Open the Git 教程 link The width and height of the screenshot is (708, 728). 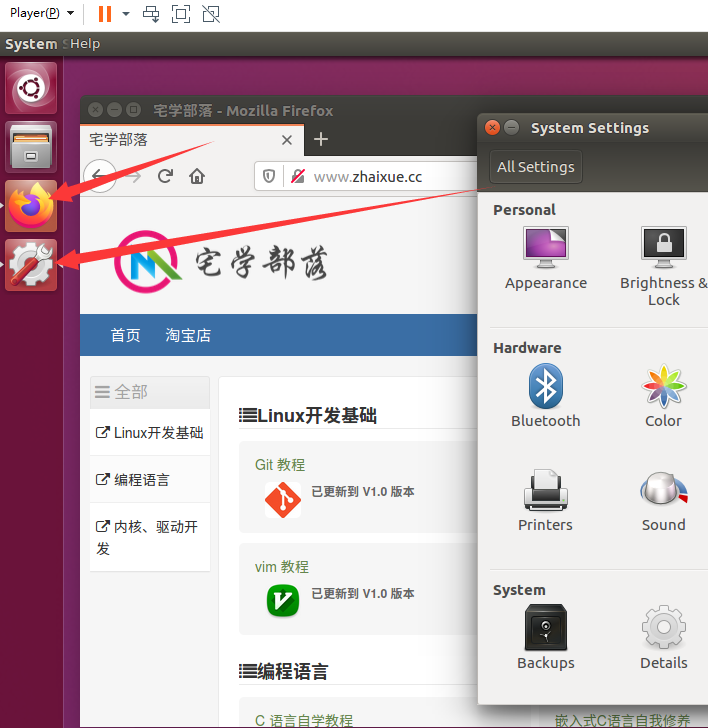[280, 465]
